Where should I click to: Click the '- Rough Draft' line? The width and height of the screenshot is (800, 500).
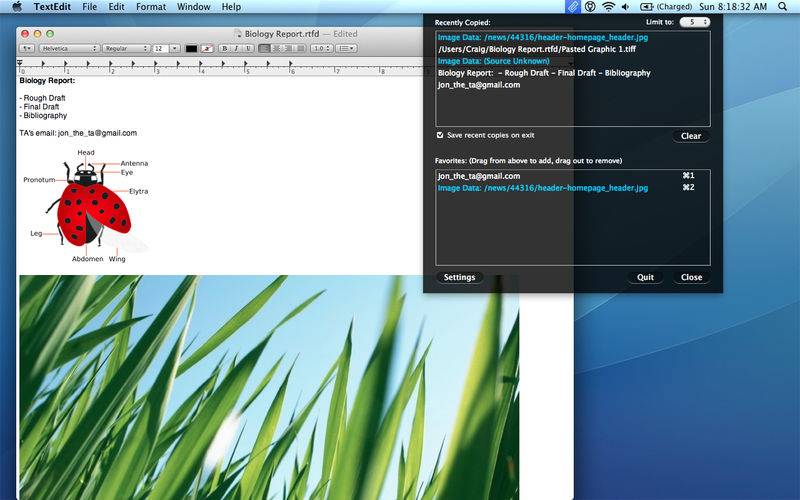click(x=42, y=98)
